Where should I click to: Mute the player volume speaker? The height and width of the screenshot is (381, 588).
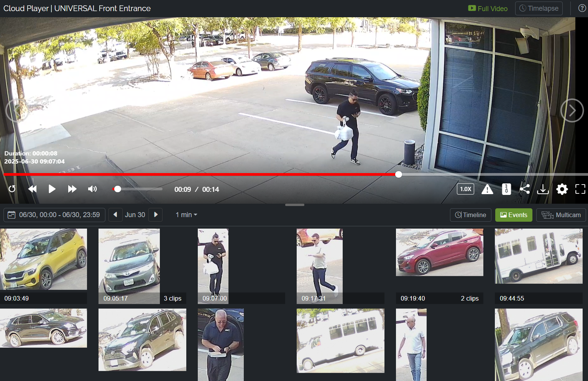point(92,189)
